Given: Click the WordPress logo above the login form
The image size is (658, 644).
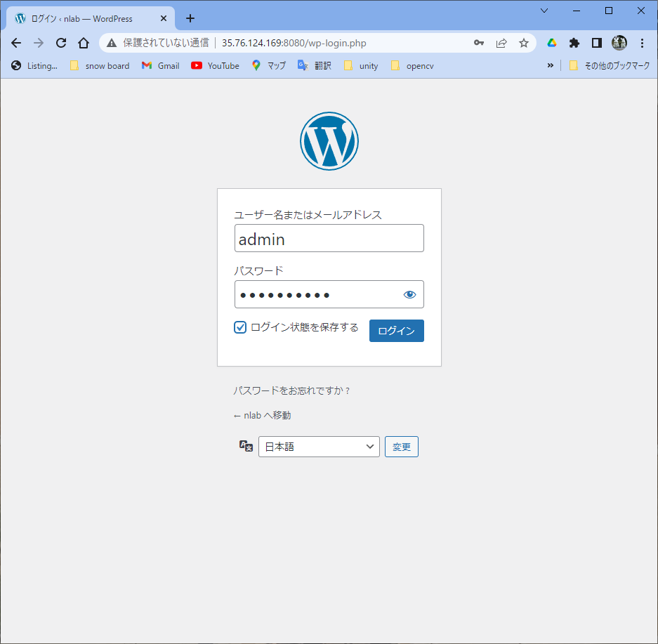Looking at the screenshot, I should (x=329, y=141).
